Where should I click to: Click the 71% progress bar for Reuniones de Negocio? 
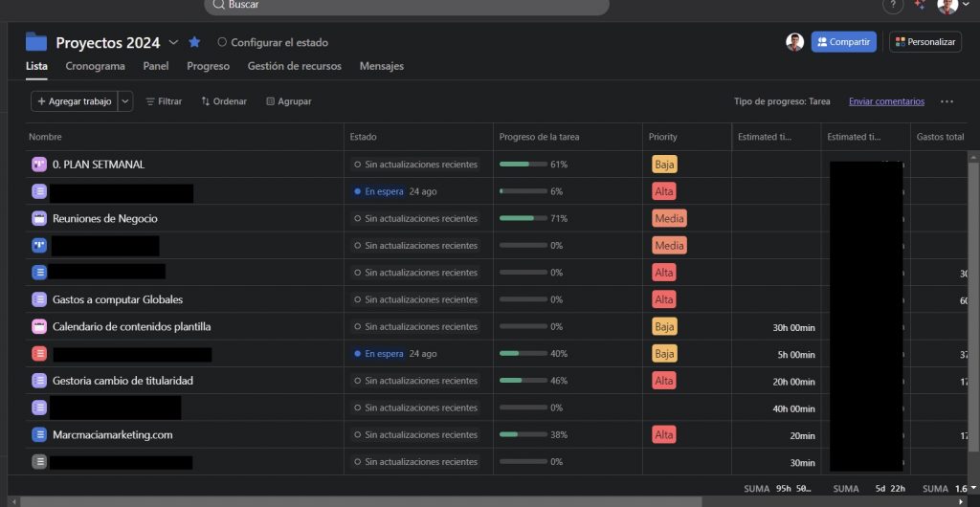click(517, 218)
